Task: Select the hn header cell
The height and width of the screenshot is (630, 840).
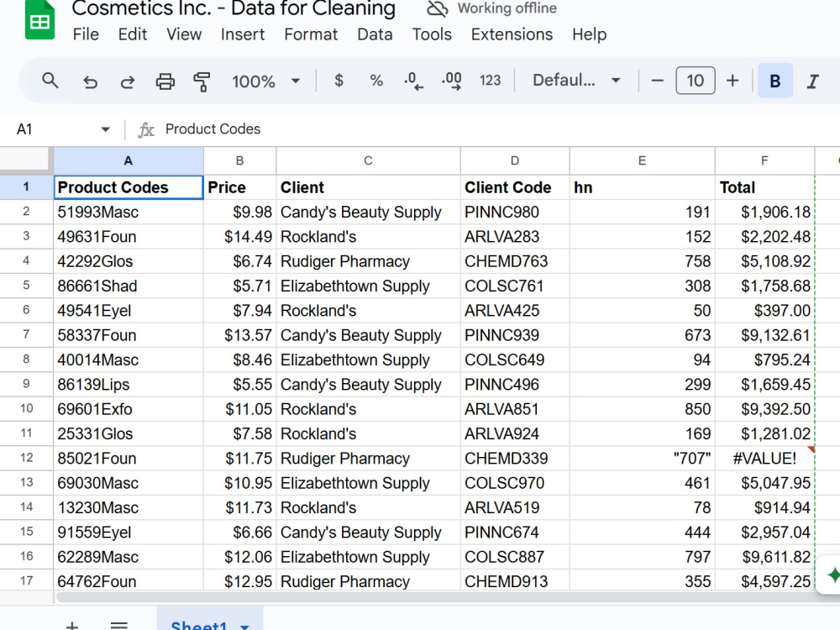Action: tap(642, 187)
